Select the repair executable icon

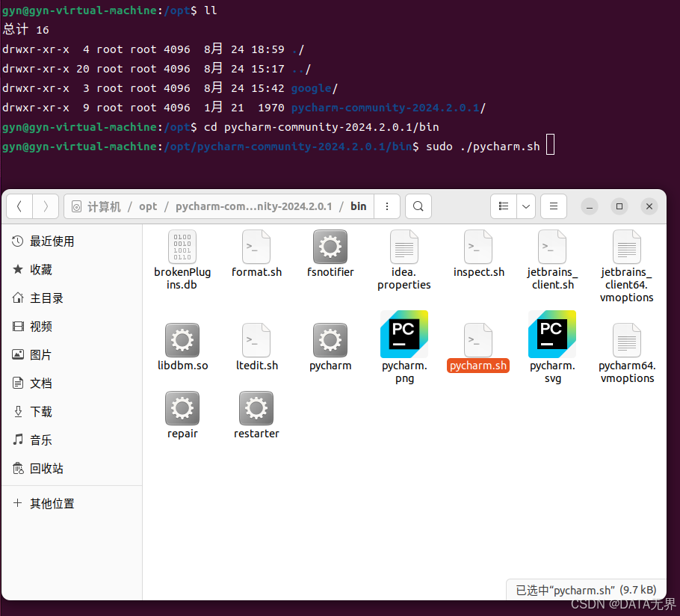click(x=182, y=408)
